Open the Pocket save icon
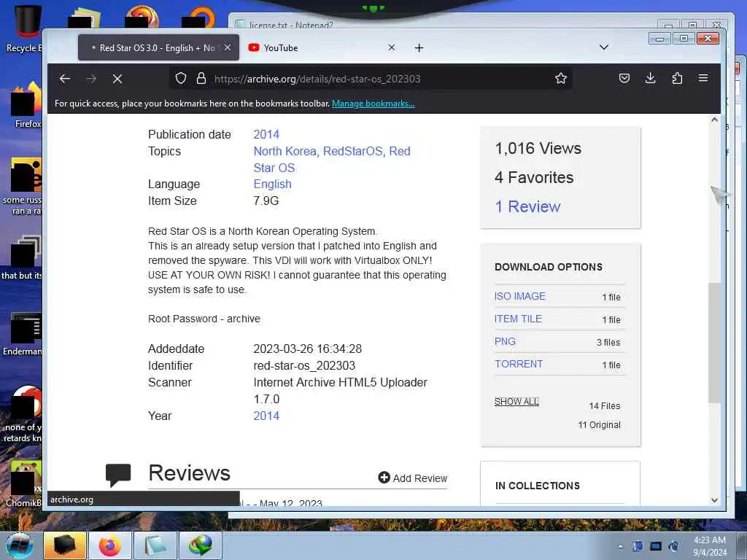 (624, 78)
